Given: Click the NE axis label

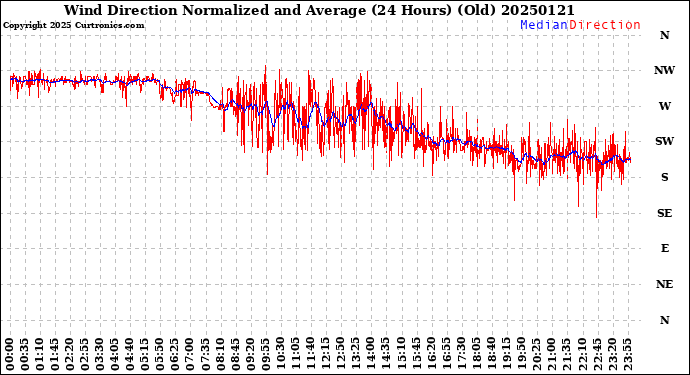Looking at the screenshot, I should [664, 284].
